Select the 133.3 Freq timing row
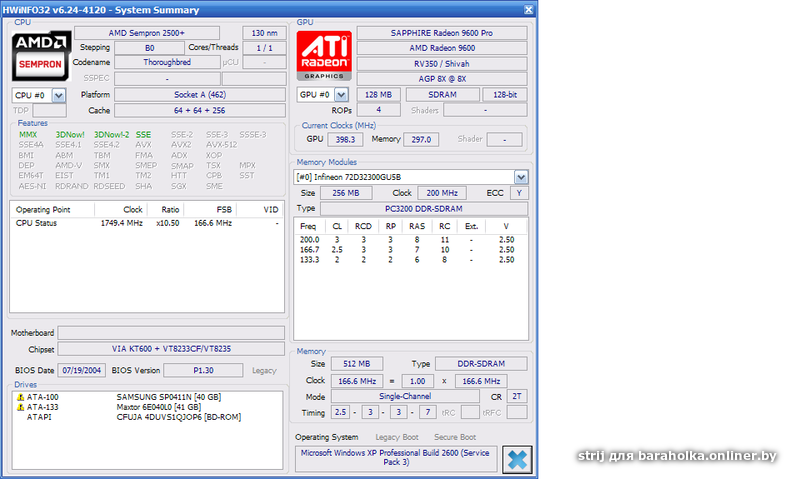800x479 pixels. coord(411,260)
